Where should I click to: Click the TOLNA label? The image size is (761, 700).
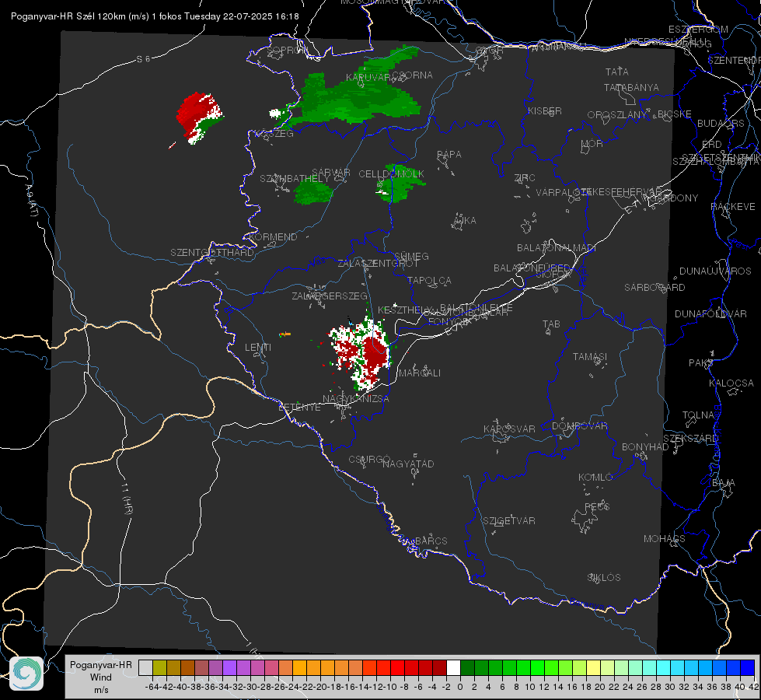point(698,415)
